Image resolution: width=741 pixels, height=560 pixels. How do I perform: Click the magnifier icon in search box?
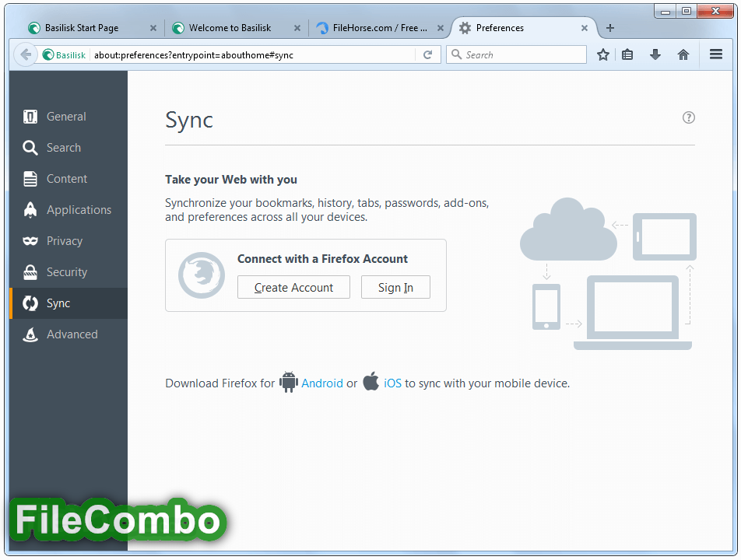click(456, 54)
